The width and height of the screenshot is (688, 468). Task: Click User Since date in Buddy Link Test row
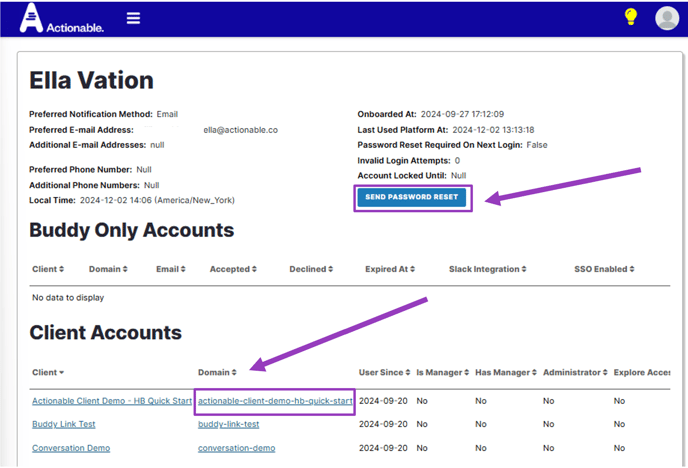(x=383, y=424)
